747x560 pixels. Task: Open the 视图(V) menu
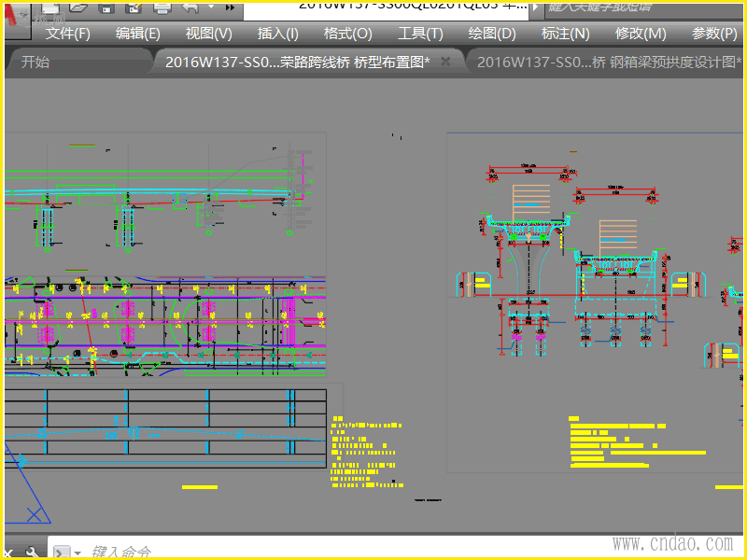tap(208, 34)
